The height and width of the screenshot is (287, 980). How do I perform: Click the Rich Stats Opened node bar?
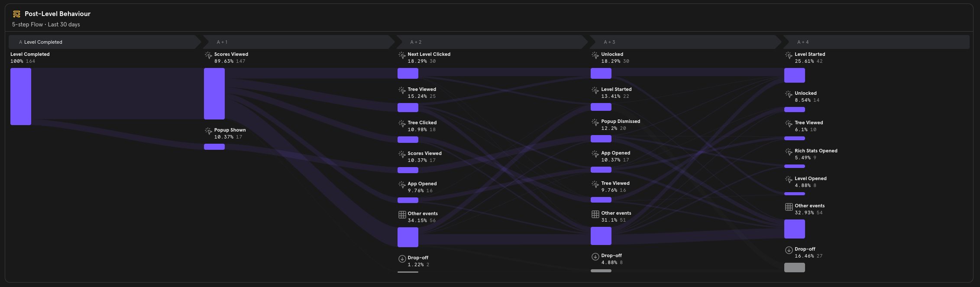coord(795,166)
